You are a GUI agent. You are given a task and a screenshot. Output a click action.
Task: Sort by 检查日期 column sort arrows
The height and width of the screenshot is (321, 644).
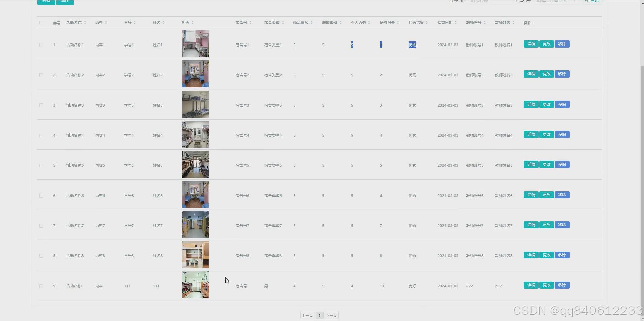pos(456,23)
